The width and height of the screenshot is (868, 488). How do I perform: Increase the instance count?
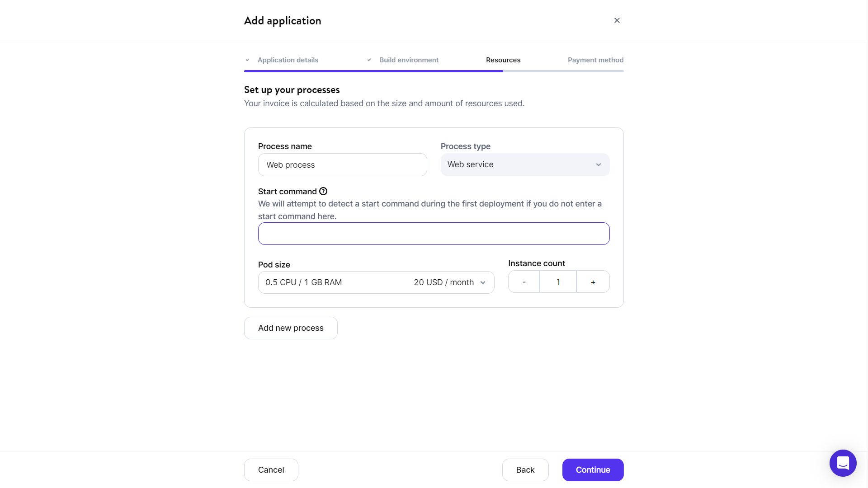pyautogui.click(x=593, y=282)
